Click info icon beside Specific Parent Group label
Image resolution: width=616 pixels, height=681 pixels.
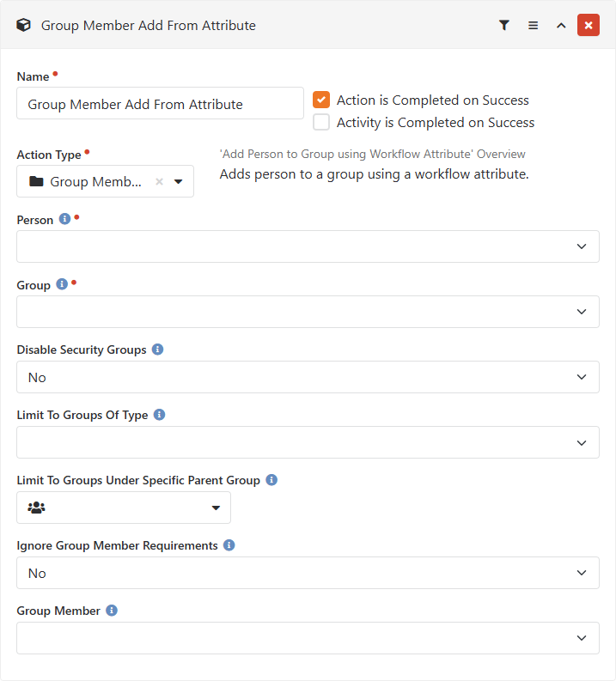tap(271, 480)
